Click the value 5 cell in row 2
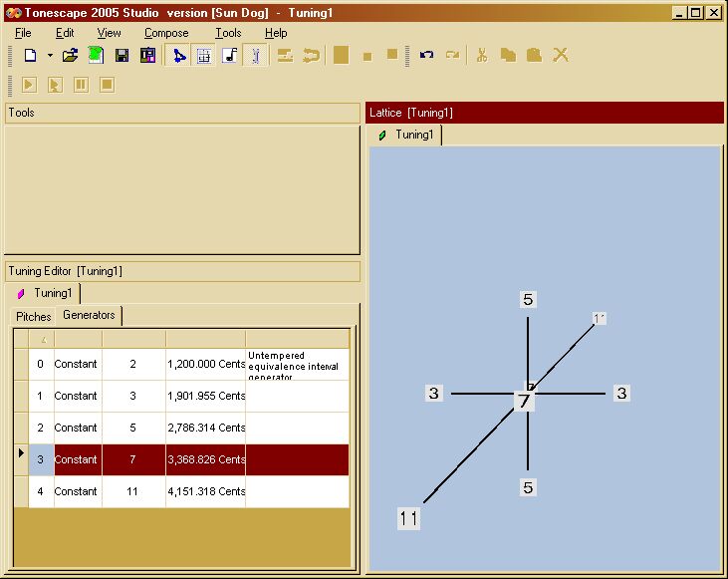728x579 pixels. point(133,428)
